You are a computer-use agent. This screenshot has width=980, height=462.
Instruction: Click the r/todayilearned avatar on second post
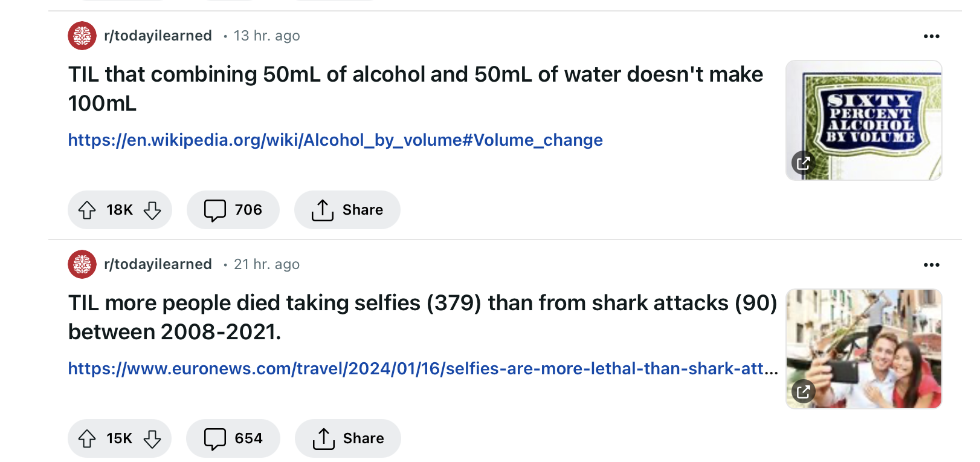tap(82, 264)
